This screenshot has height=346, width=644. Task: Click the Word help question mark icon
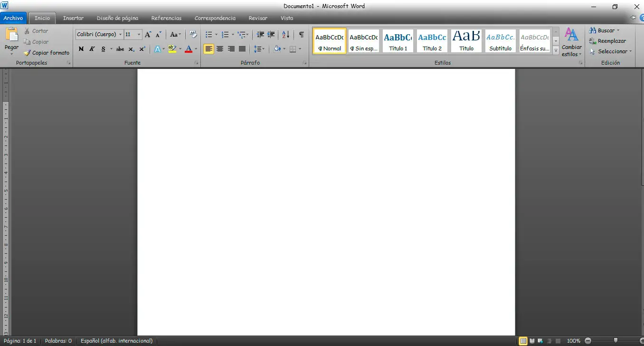coord(642,18)
